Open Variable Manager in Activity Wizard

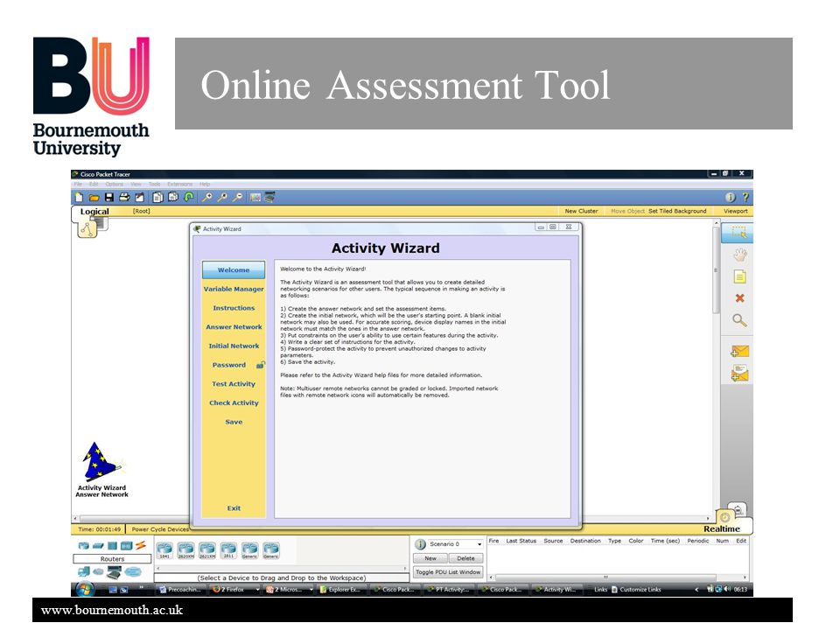[234, 290]
